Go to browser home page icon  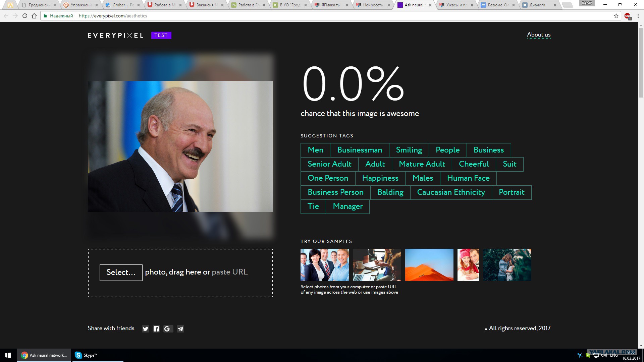(34, 16)
